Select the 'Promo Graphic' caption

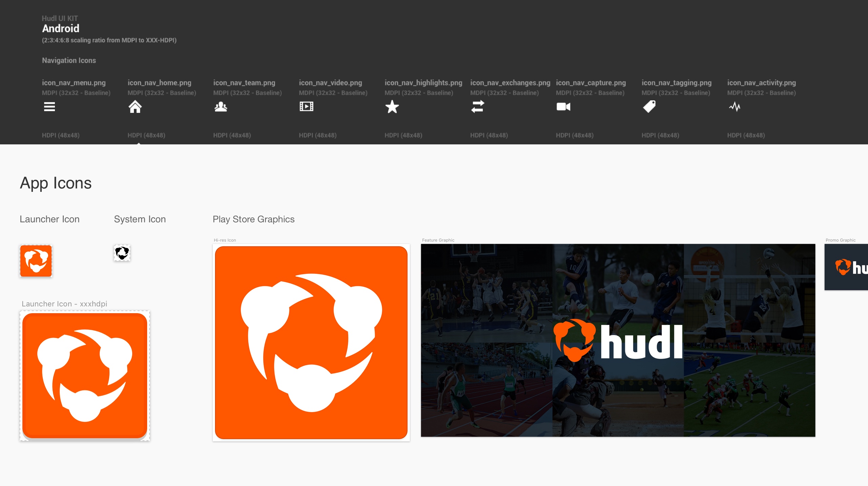pyautogui.click(x=841, y=240)
